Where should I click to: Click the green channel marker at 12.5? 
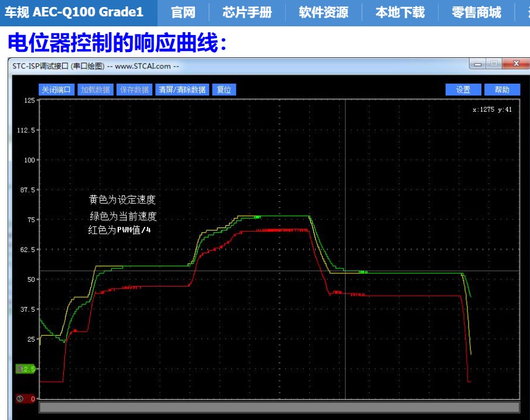pos(26,369)
